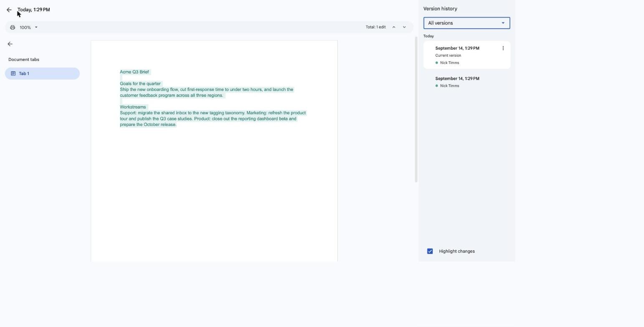This screenshot has width=644, height=327.
Task: Click the Acme Q3 Brief title text
Action: [x=134, y=72]
